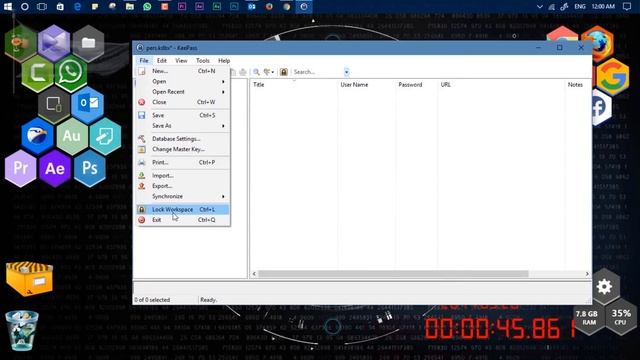
Task: Choose Export... in the File menu
Action: (x=183, y=186)
